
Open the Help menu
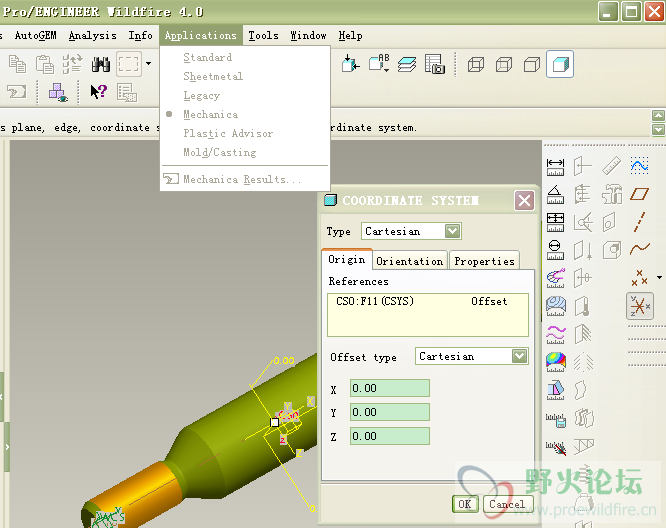pyautogui.click(x=350, y=36)
